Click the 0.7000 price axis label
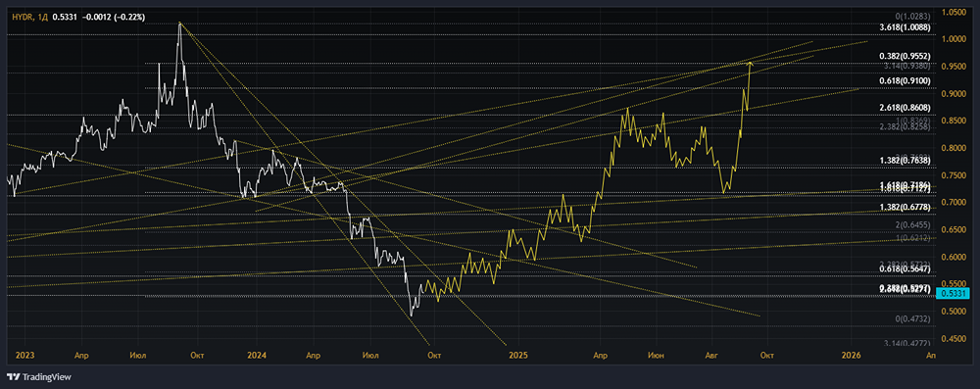Viewport: 980px width, 389px height. click(x=954, y=203)
